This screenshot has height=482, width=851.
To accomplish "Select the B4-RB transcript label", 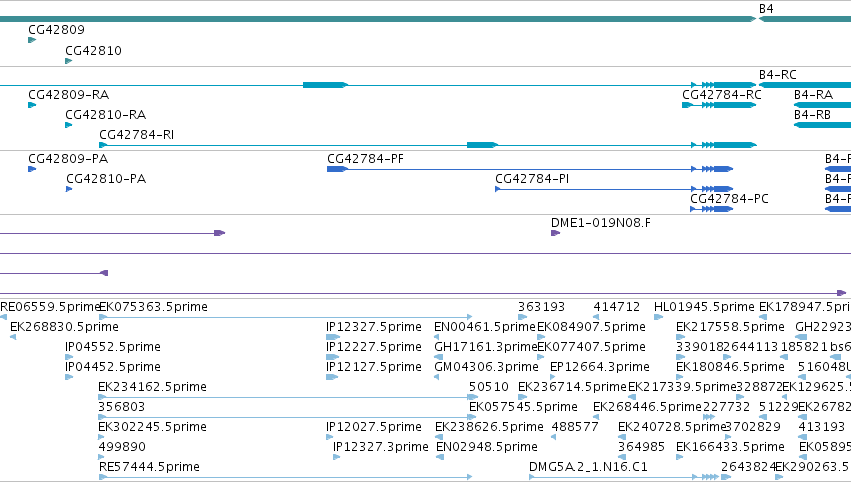I will [x=812, y=115].
